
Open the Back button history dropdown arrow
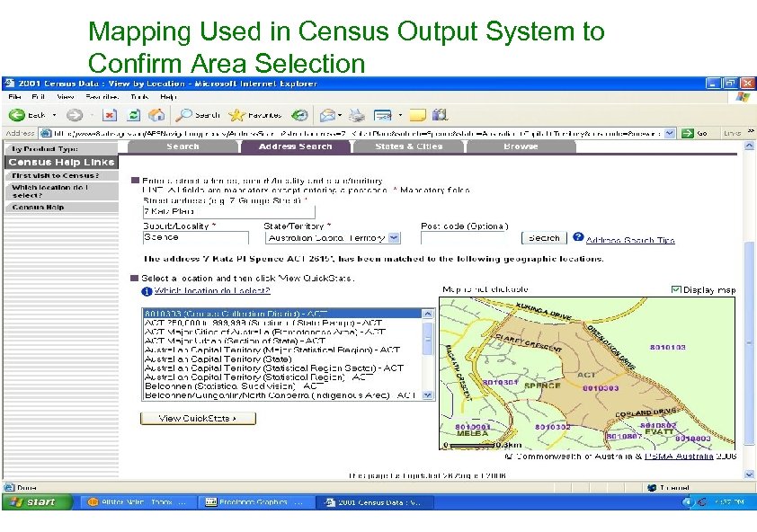(x=54, y=115)
